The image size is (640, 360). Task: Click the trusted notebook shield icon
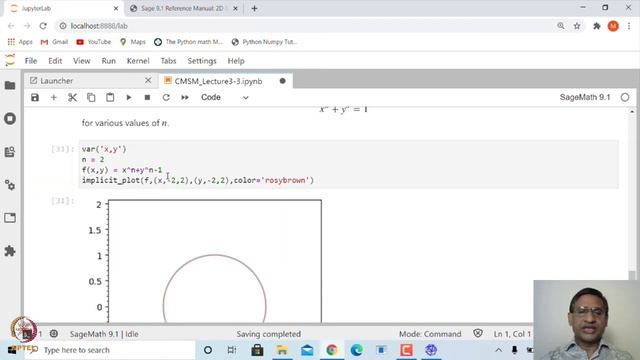pos(478,333)
